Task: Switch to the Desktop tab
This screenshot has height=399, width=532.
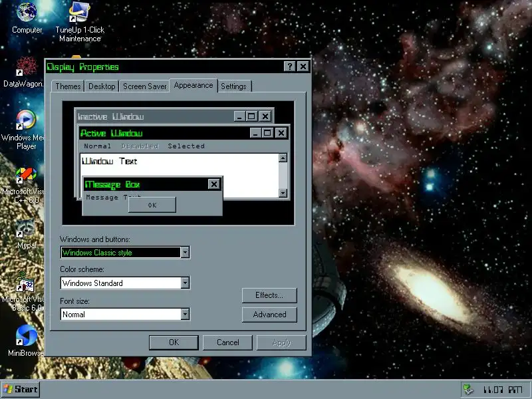Action: pos(102,86)
